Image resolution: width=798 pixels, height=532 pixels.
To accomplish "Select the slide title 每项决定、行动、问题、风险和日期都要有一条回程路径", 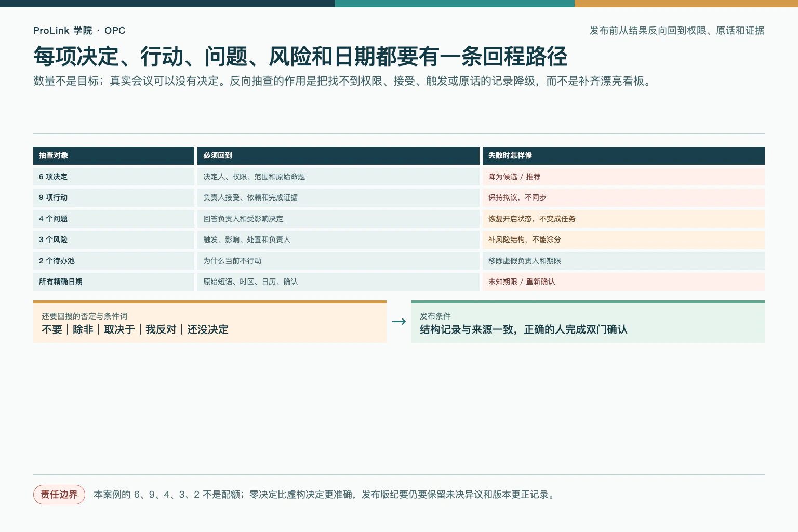I will point(300,56).
